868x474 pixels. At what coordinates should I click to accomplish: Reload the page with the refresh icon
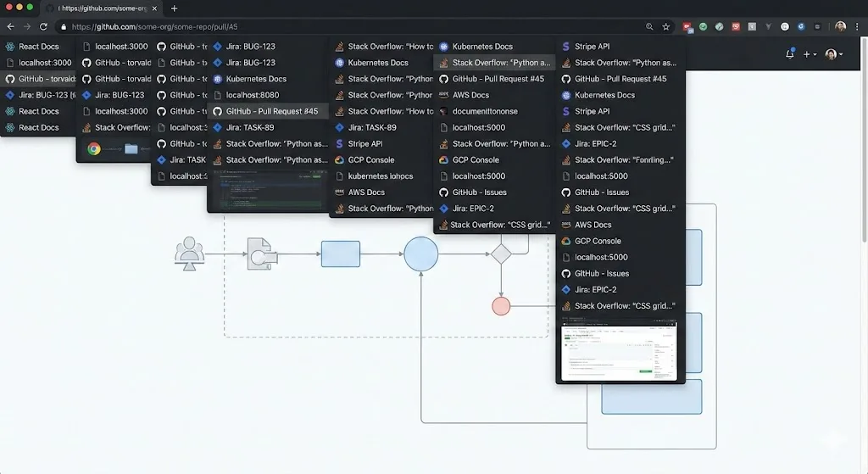pos(42,26)
